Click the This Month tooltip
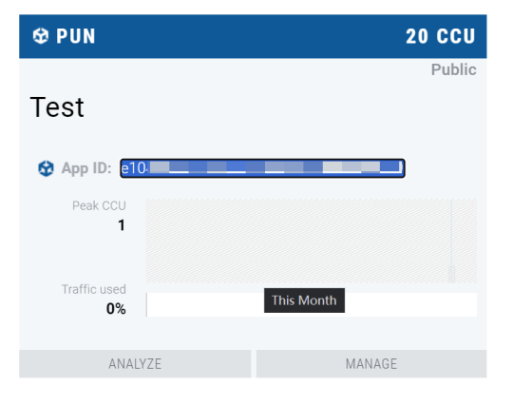Image resolution: width=532 pixels, height=406 pixels. click(x=304, y=300)
